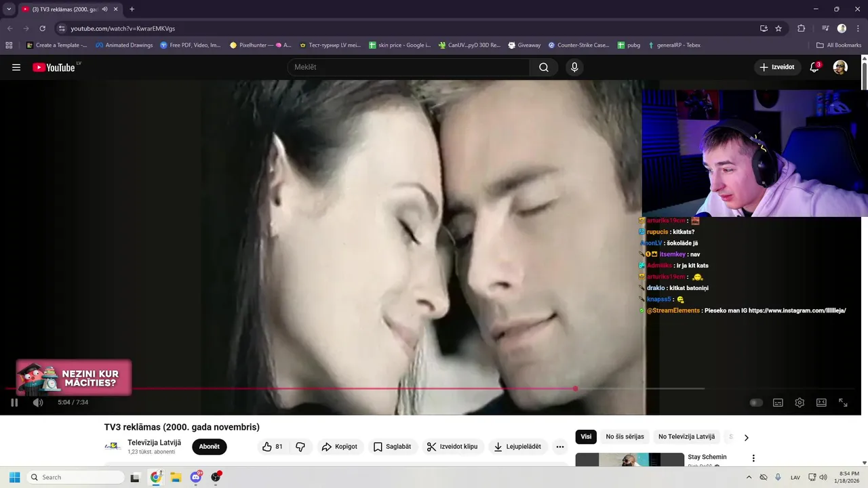
Task: Open a new browser tab
Action: click(x=132, y=9)
